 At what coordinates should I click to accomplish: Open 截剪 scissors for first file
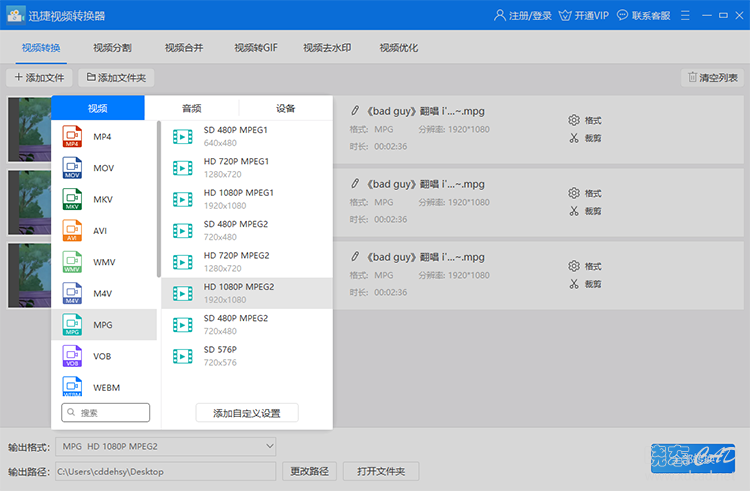[x=585, y=138]
